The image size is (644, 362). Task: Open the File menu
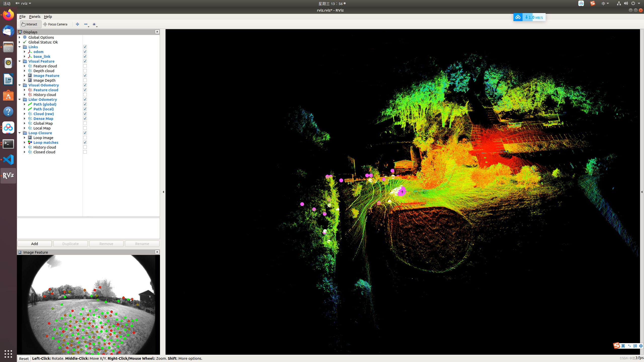[x=22, y=16]
